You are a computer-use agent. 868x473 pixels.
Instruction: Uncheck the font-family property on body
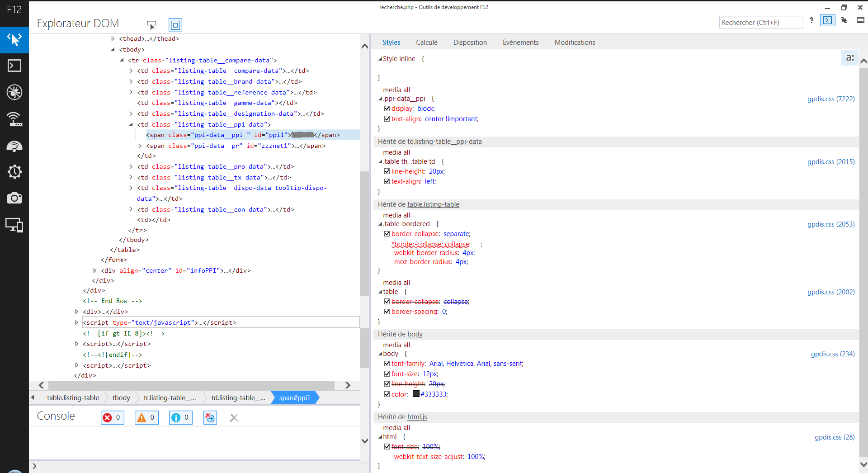click(387, 364)
